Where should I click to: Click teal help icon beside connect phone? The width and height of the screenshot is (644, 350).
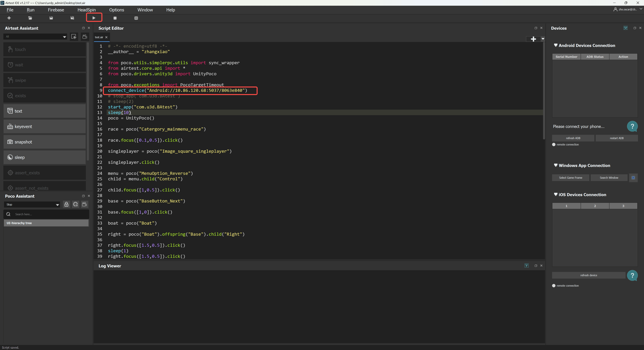tap(632, 126)
